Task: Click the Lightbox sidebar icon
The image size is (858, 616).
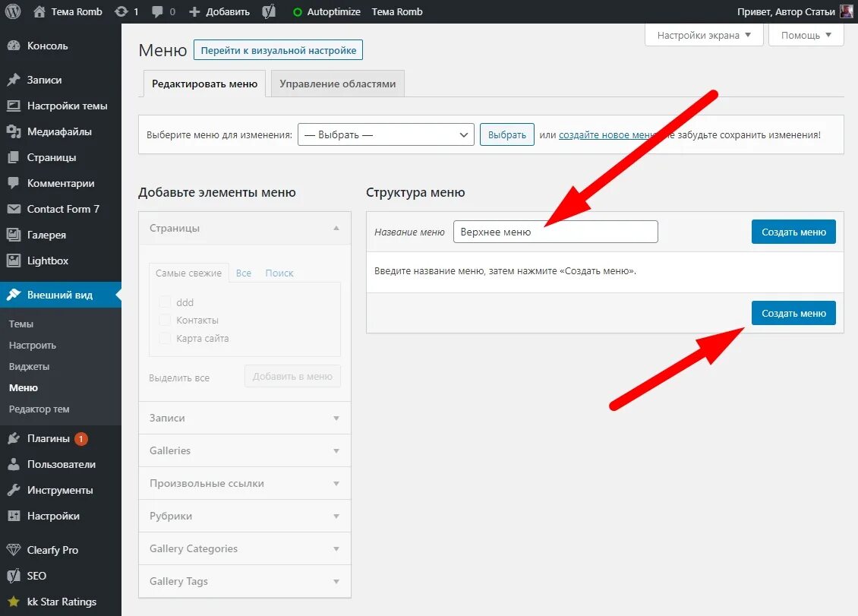Action: (x=14, y=261)
